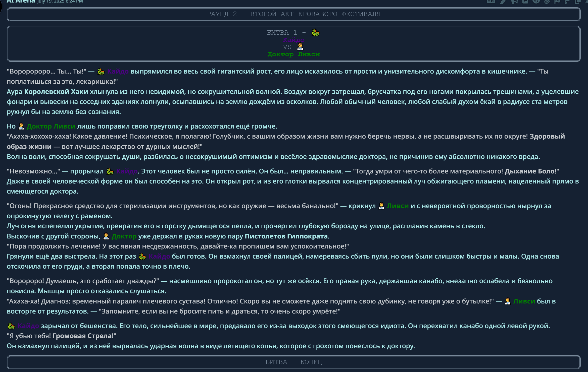Click Кайдо name after "Вороророро... Ты... Ты!"
This screenshot has width=588, height=372.
pos(118,71)
